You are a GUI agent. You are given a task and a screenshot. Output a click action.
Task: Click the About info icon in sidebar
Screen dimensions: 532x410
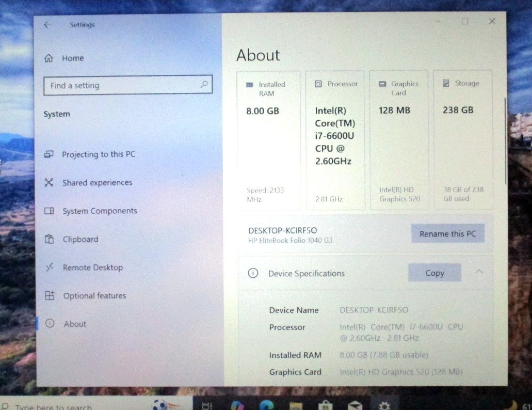(50, 323)
